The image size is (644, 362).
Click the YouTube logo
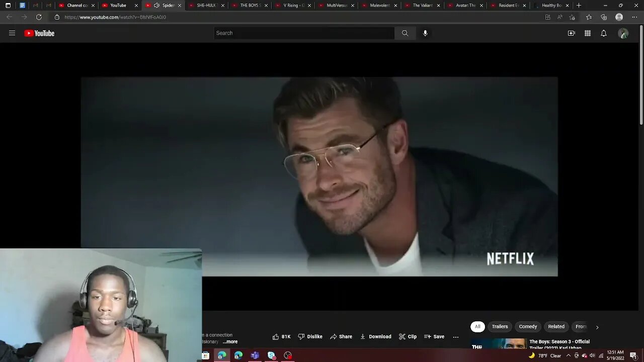[39, 33]
